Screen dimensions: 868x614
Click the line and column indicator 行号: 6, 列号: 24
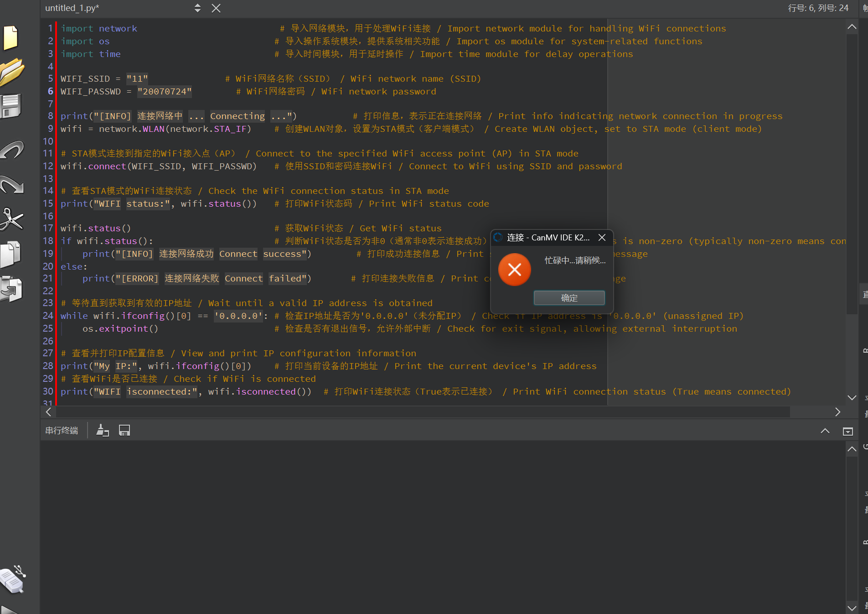818,8
